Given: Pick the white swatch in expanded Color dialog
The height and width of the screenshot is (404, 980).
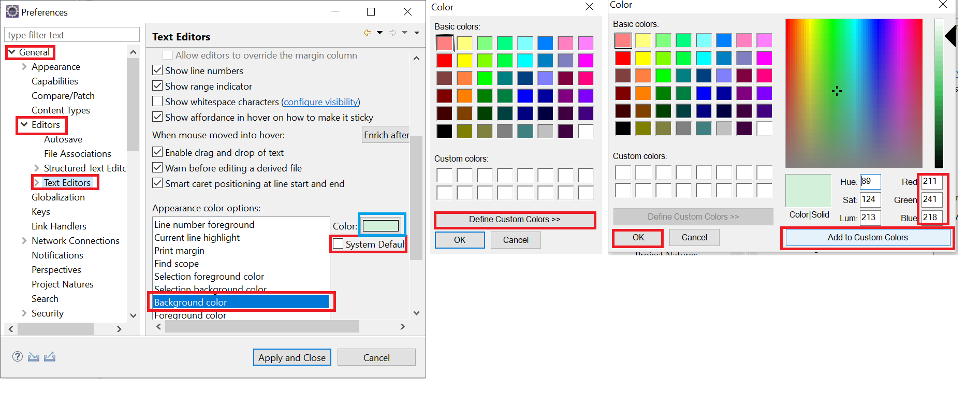Looking at the screenshot, I should point(764,128).
